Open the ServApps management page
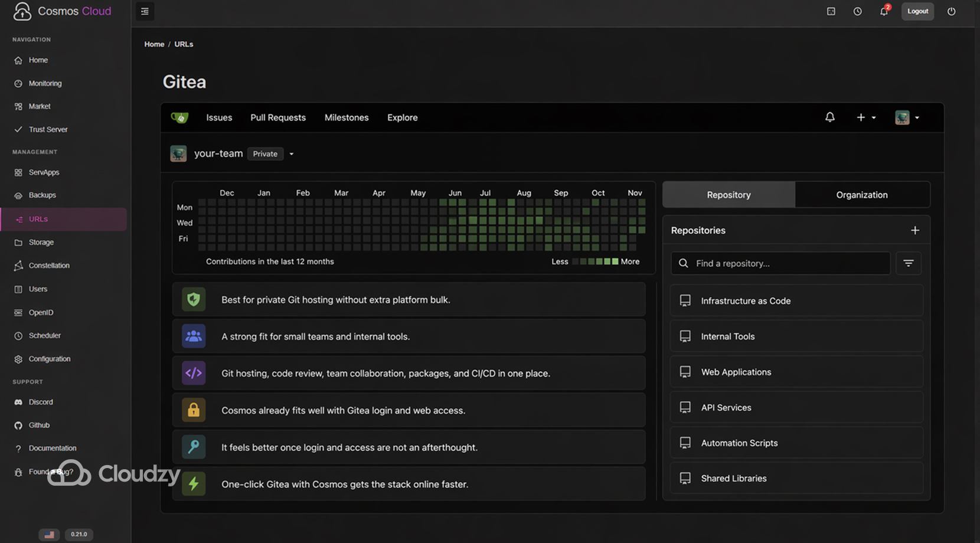980x543 pixels. (44, 172)
